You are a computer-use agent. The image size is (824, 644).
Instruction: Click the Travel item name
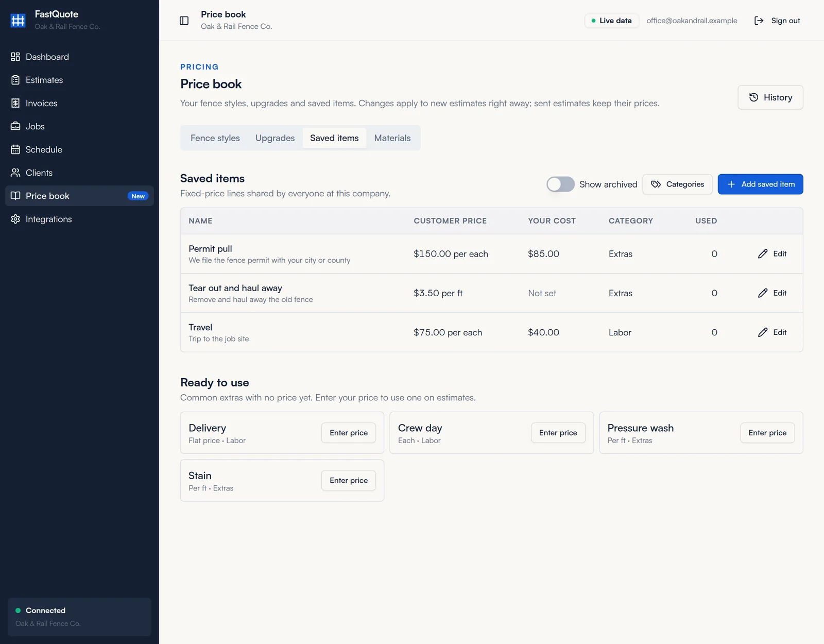click(x=200, y=327)
